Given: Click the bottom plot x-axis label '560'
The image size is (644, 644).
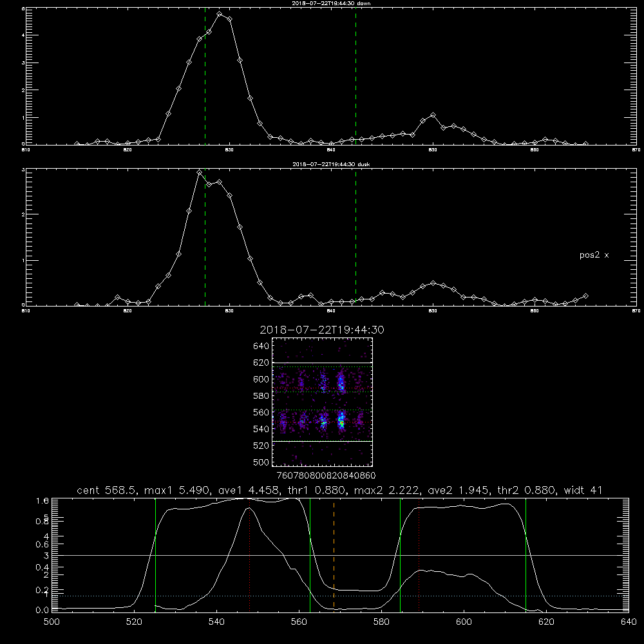Looking at the screenshot, I should tap(299, 622).
